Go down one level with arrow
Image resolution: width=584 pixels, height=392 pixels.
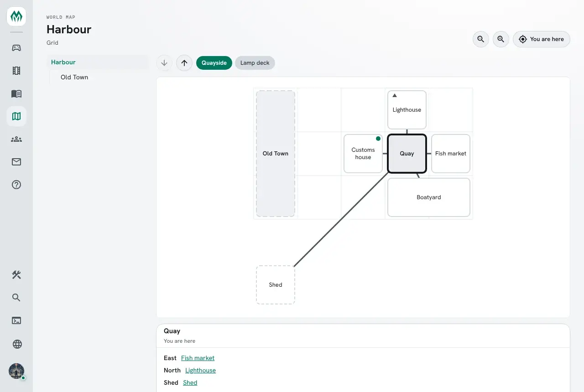[164, 63]
